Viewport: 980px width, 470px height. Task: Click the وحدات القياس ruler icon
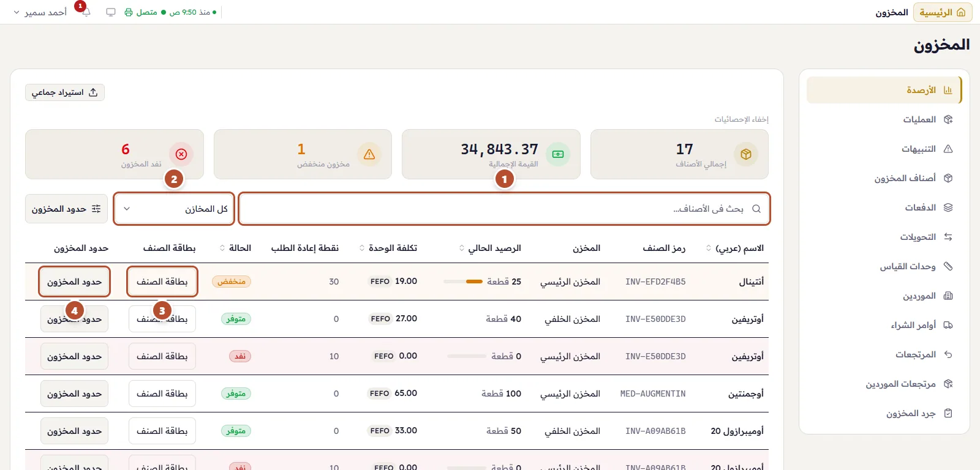(948, 266)
